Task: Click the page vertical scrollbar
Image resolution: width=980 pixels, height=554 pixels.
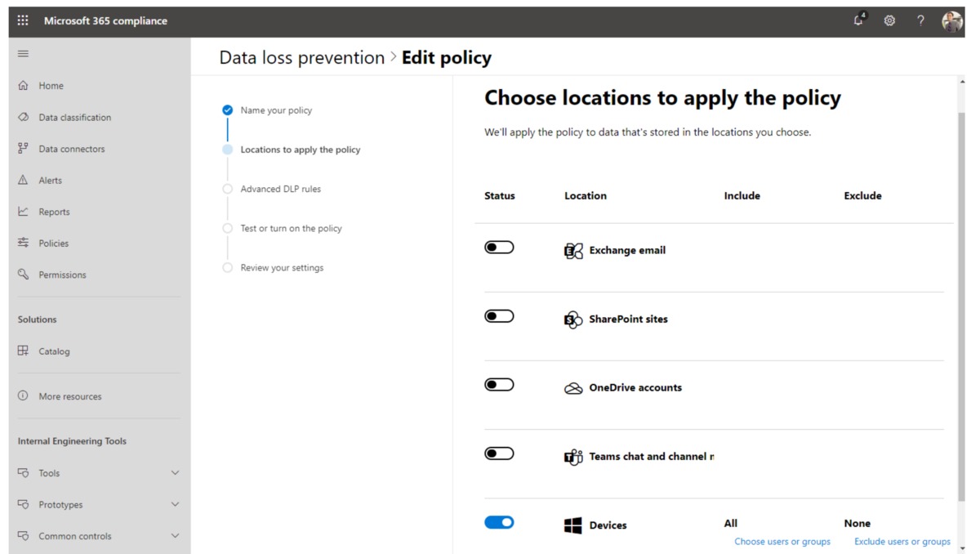Action: [960, 306]
